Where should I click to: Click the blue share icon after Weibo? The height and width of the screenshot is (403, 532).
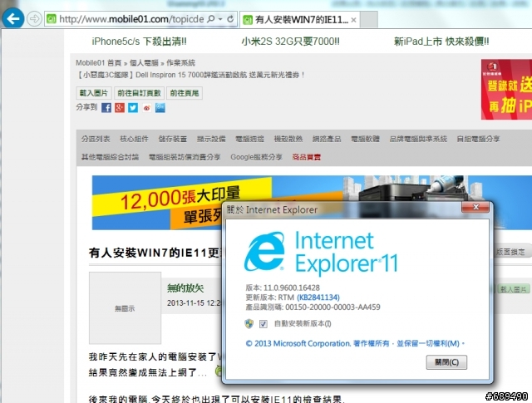(160, 108)
